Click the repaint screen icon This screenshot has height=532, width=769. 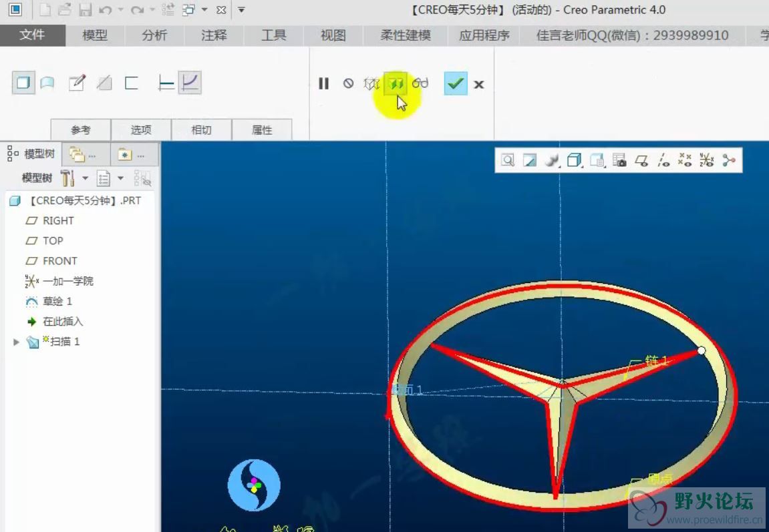pos(530,160)
